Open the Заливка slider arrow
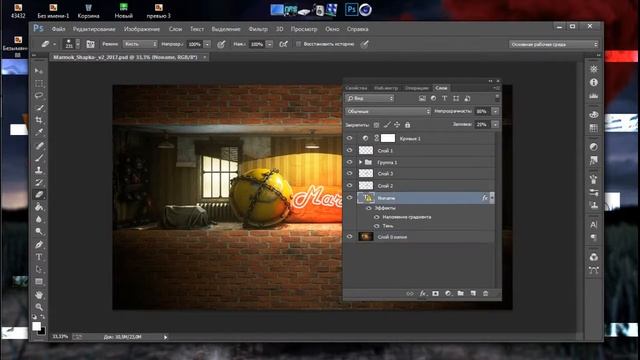The image size is (640, 360). tap(495, 124)
